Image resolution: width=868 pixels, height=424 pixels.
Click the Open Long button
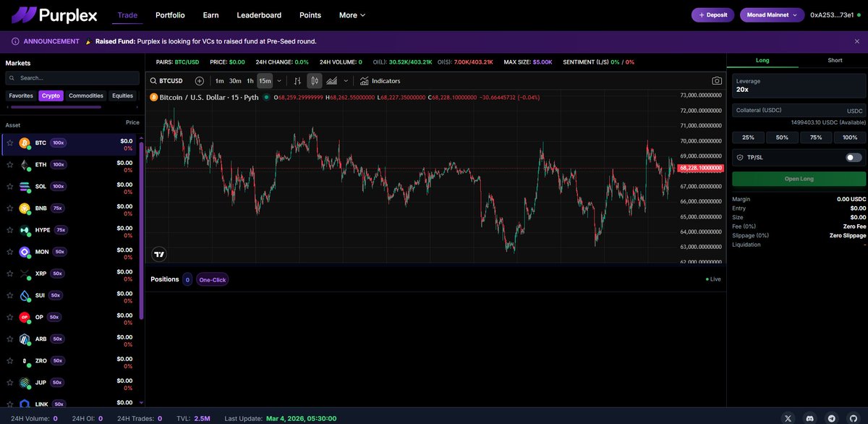click(x=799, y=179)
